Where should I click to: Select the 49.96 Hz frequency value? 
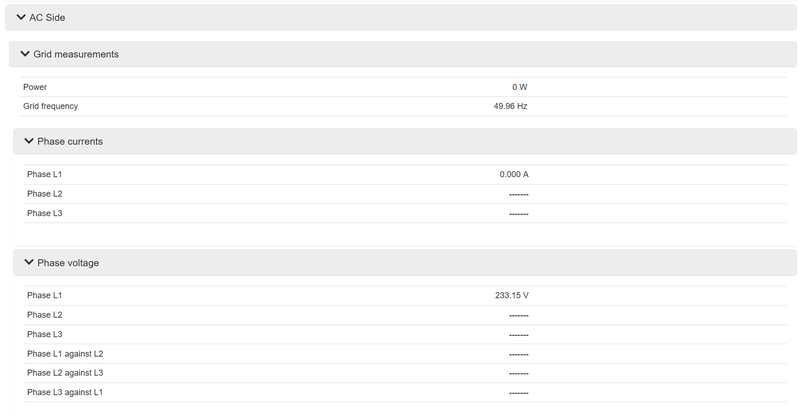510,106
